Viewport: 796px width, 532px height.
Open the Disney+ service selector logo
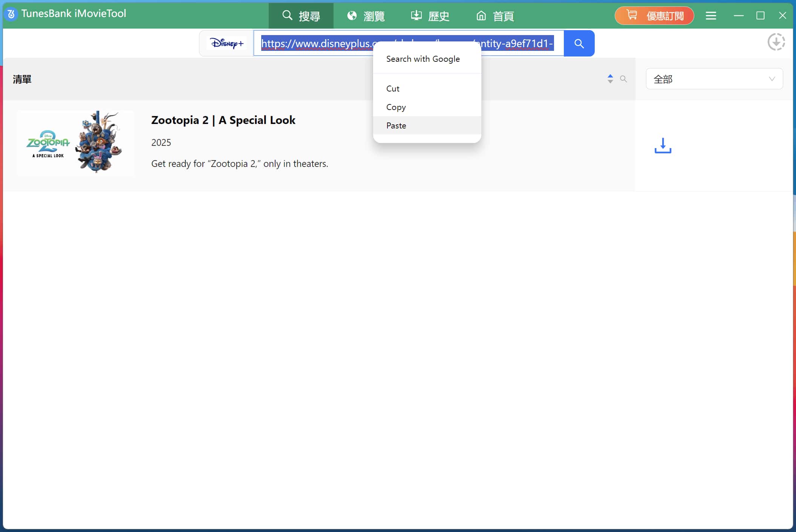227,44
